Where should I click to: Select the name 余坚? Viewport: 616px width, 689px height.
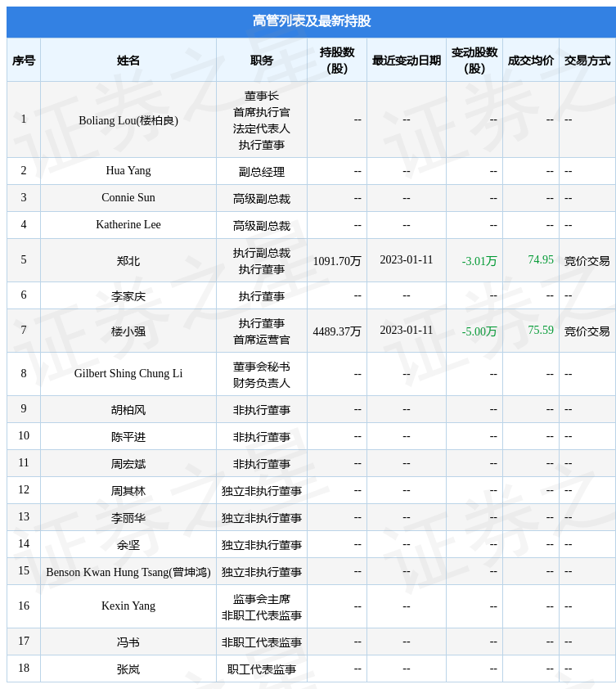pos(128,545)
